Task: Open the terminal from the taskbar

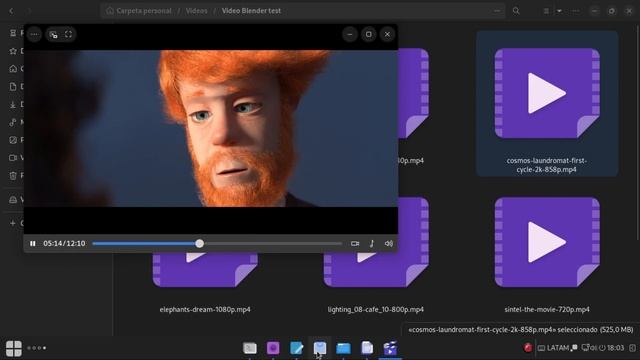Action: [x=250, y=348]
